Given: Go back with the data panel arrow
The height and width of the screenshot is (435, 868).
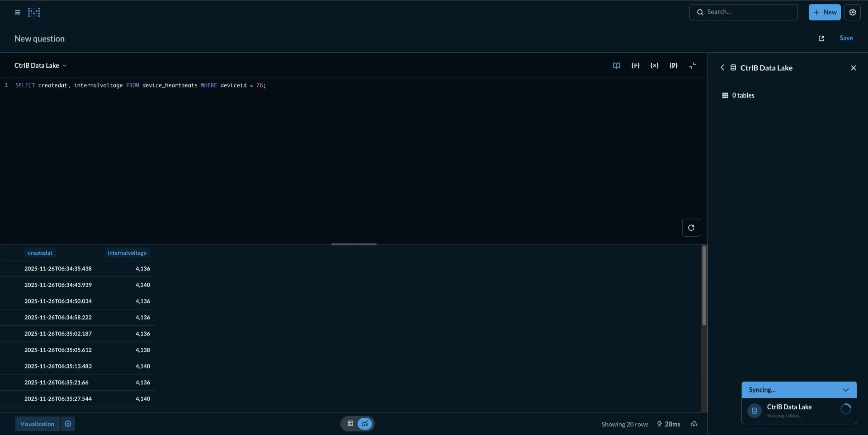Looking at the screenshot, I should (x=722, y=67).
